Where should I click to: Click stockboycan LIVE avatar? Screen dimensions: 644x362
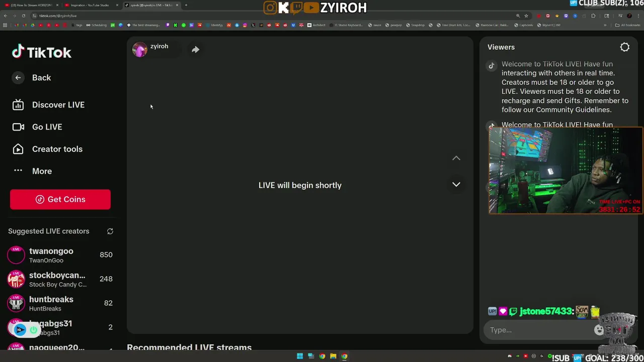click(16, 279)
